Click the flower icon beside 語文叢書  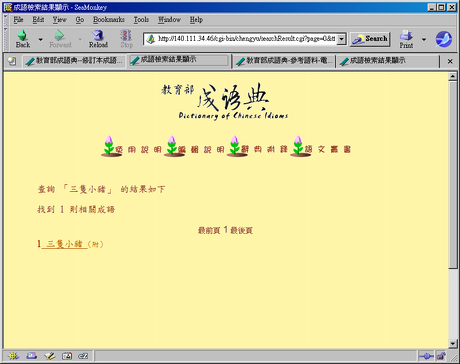298,146
